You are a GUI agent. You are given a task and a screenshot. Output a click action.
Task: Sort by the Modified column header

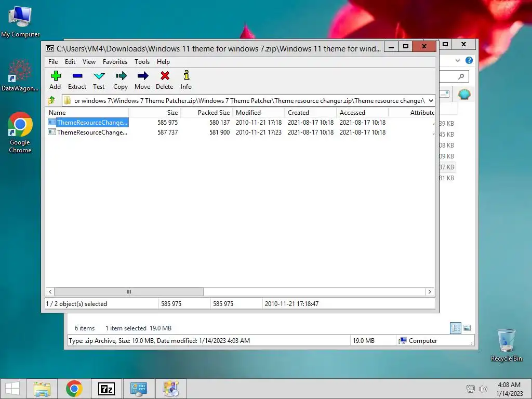coord(259,113)
